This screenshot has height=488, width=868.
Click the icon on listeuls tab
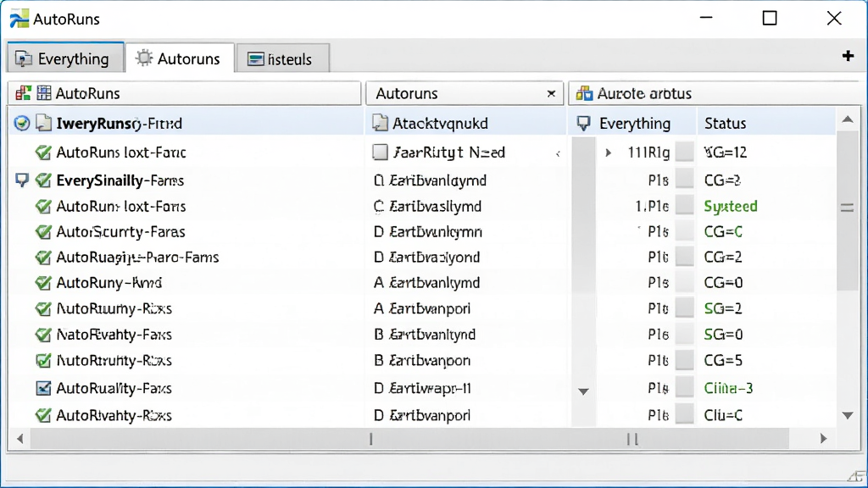[256, 59]
